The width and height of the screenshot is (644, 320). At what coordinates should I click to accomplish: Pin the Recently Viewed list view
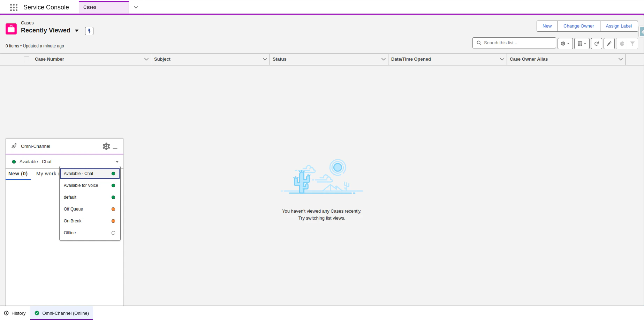pos(89,31)
